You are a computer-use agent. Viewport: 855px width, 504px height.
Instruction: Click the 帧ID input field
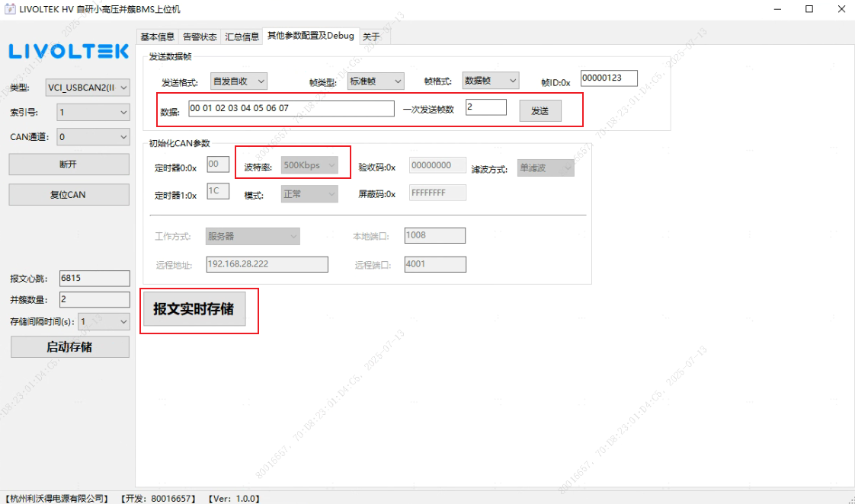tap(608, 78)
